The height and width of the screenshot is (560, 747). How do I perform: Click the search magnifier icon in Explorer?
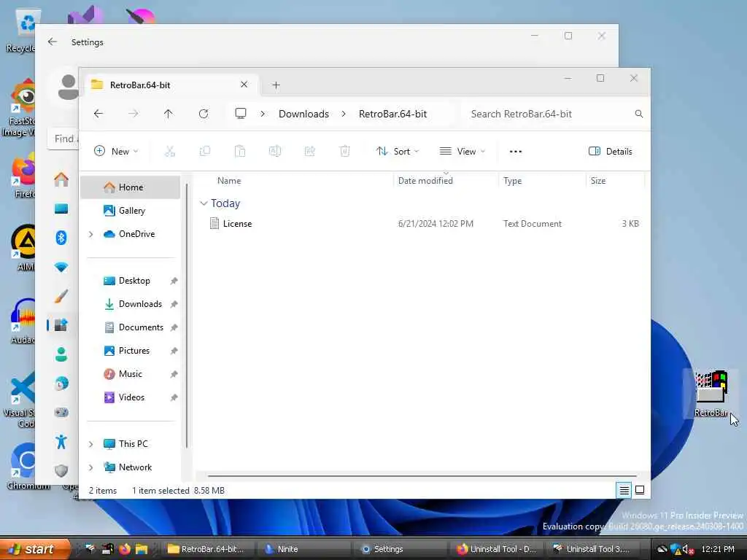coord(639,114)
